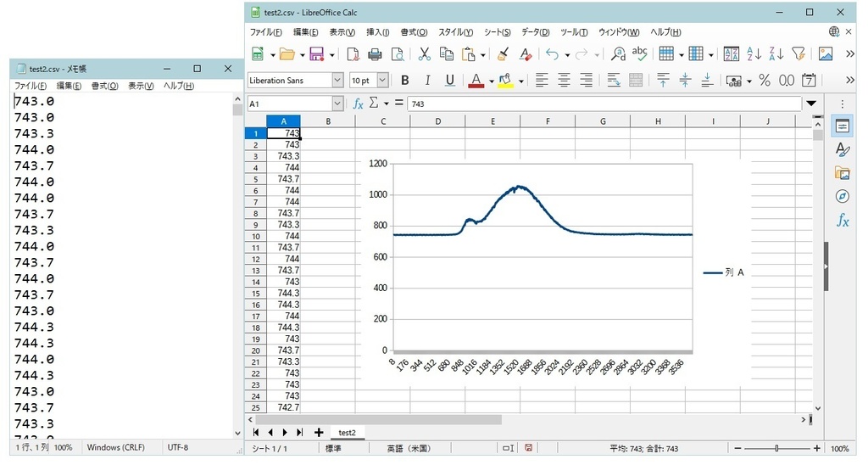Open the ツール(T) menu in Calc
The width and height of the screenshot is (868, 465).
pos(574,32)
